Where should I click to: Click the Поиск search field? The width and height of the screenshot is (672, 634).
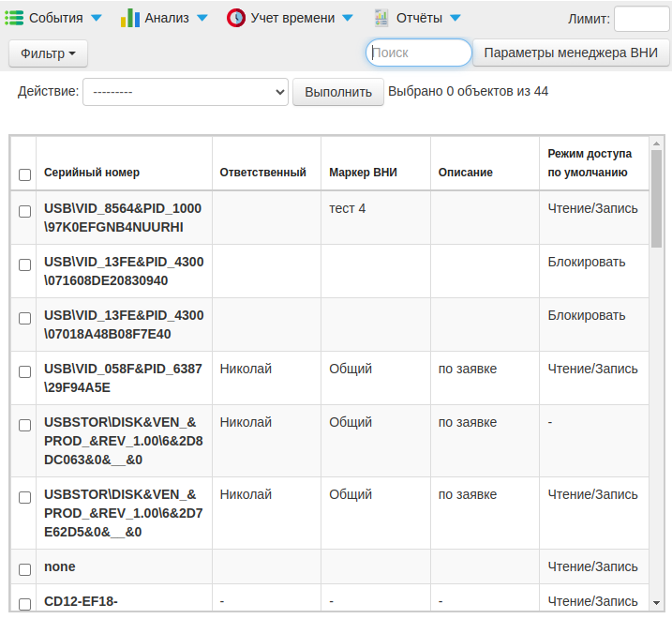click(x=419, y=53)
